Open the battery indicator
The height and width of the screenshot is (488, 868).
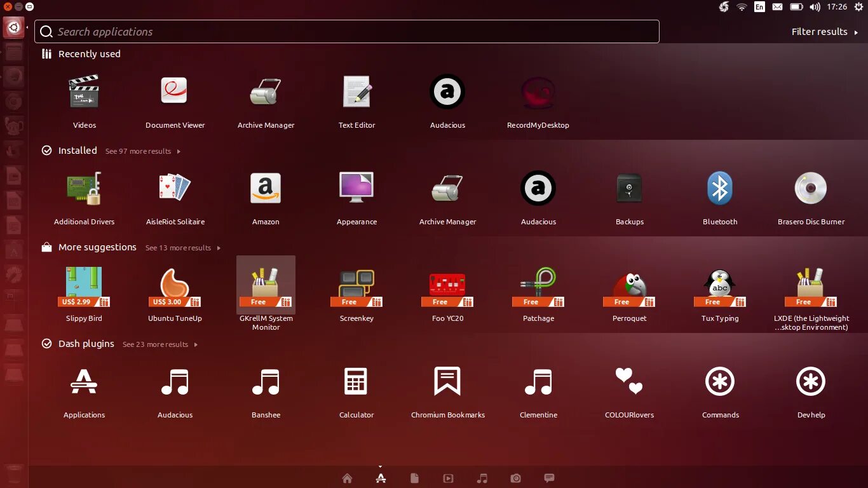coord(796,7)
